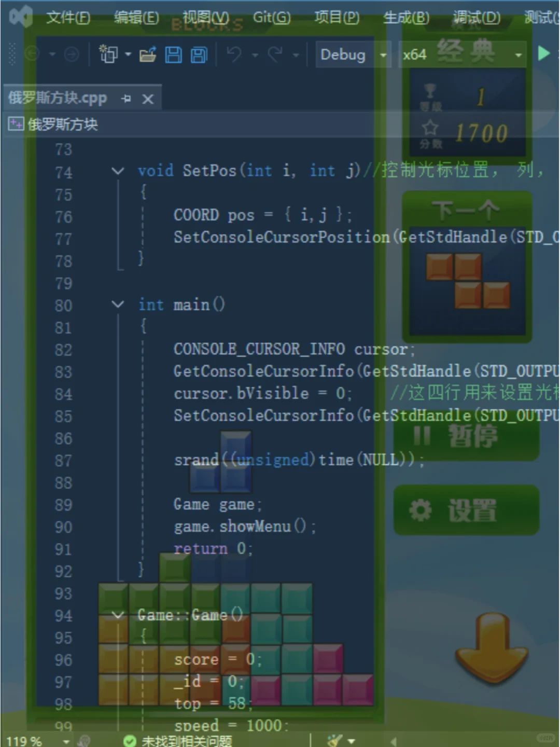Expand the Redo history dropdown arrow
The image size is (560, 747).
click(296, 54)
